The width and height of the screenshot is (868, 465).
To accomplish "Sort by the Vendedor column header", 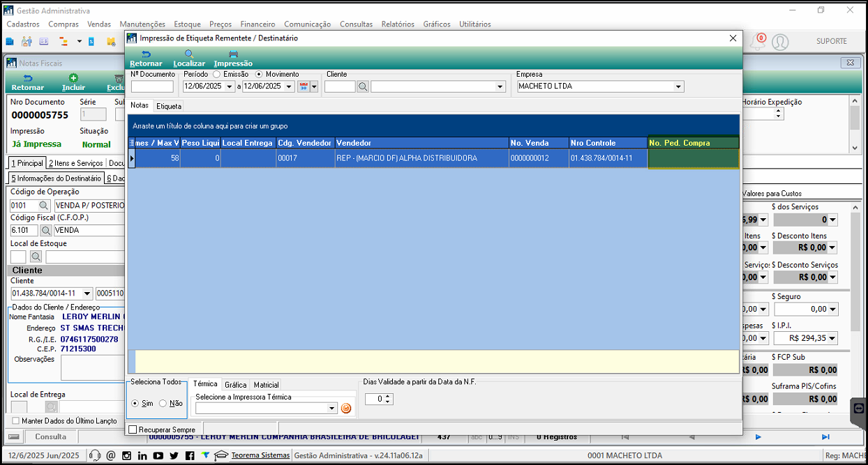I will point(421,143).
